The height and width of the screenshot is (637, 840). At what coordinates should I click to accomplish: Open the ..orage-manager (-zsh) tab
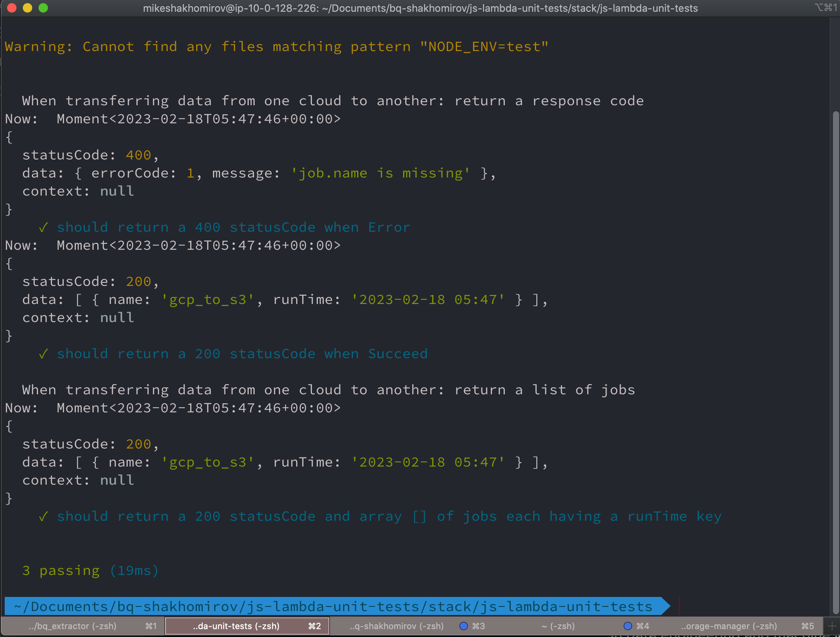point(729,626)
